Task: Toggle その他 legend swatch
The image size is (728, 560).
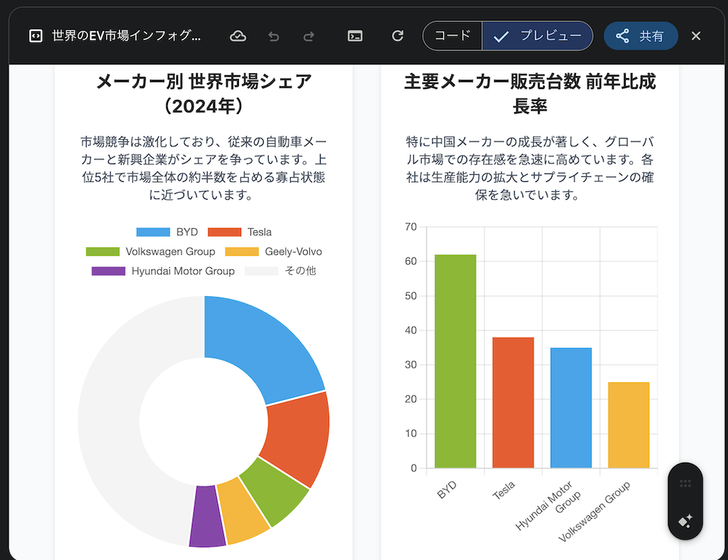Action: pos(262,271)
